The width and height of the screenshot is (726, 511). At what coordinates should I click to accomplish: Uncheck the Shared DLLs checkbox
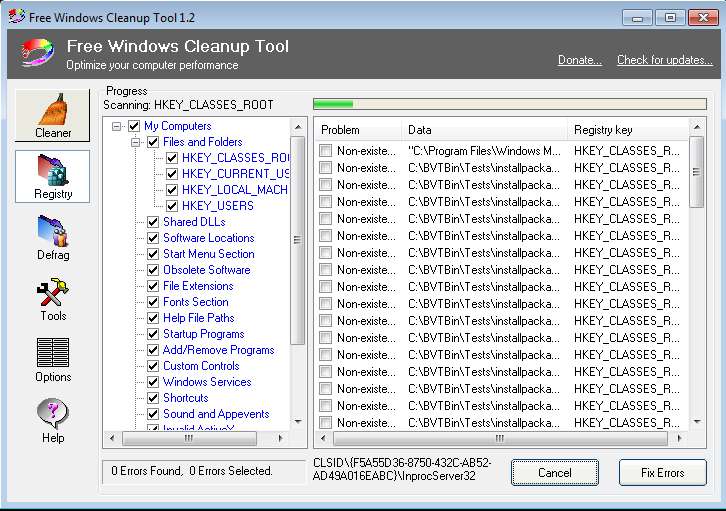coord(153,222)
